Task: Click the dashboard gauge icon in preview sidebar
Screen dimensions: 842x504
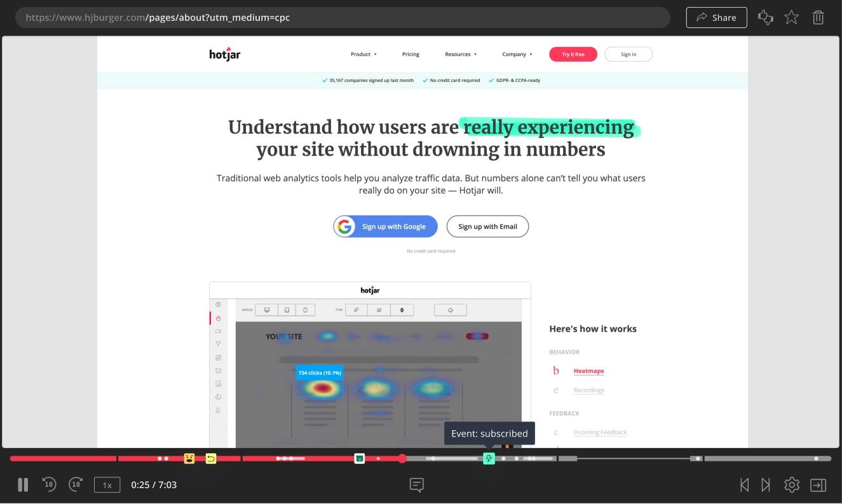Action: pyautogui.click(x=218, y=305)
